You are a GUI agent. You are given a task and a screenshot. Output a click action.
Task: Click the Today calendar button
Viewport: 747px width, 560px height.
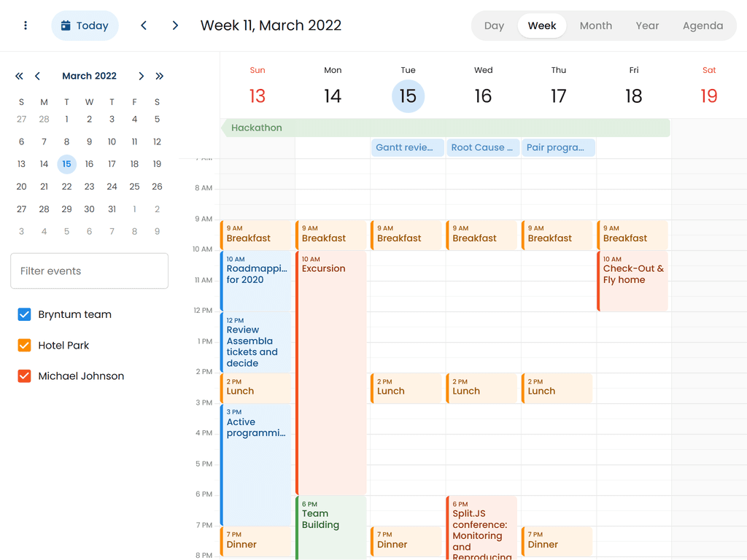point(85,26)
